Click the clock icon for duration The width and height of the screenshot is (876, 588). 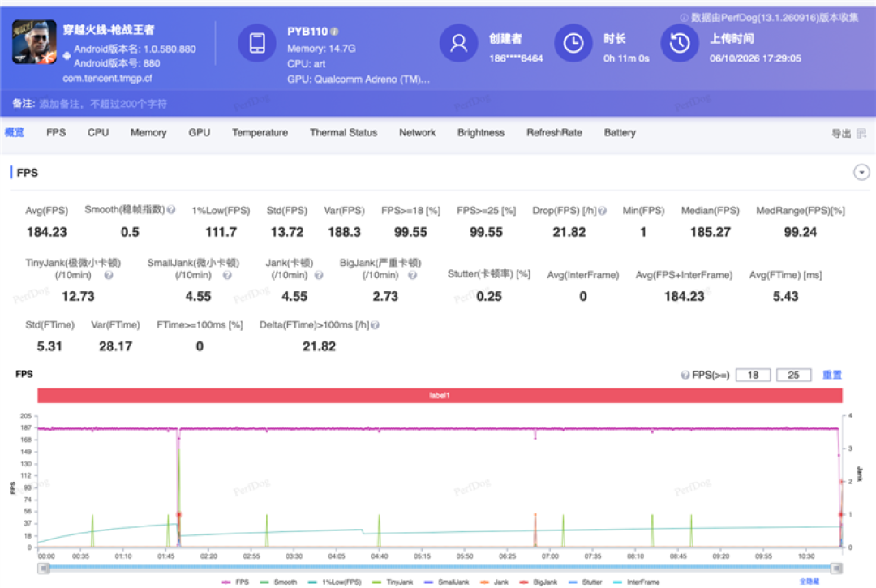573,43
